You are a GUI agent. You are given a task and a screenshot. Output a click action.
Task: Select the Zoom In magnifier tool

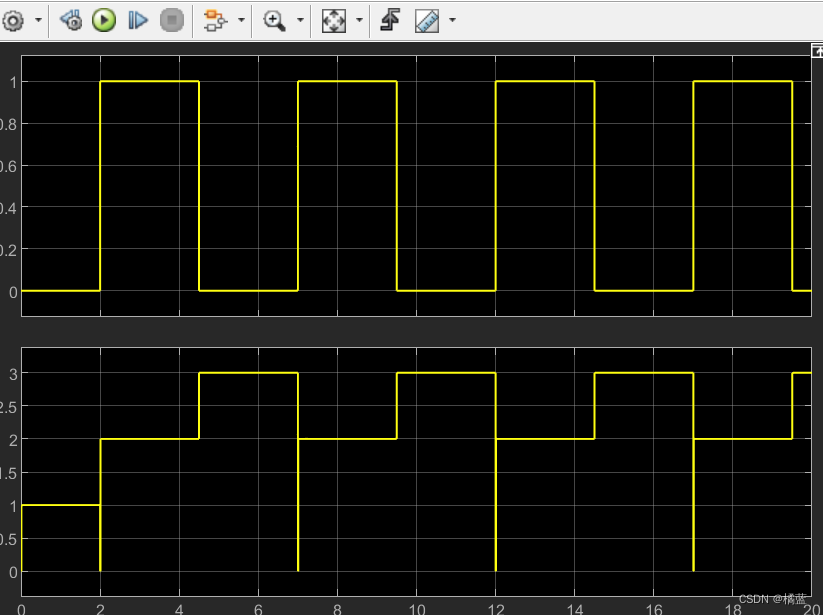click(272, 20)
